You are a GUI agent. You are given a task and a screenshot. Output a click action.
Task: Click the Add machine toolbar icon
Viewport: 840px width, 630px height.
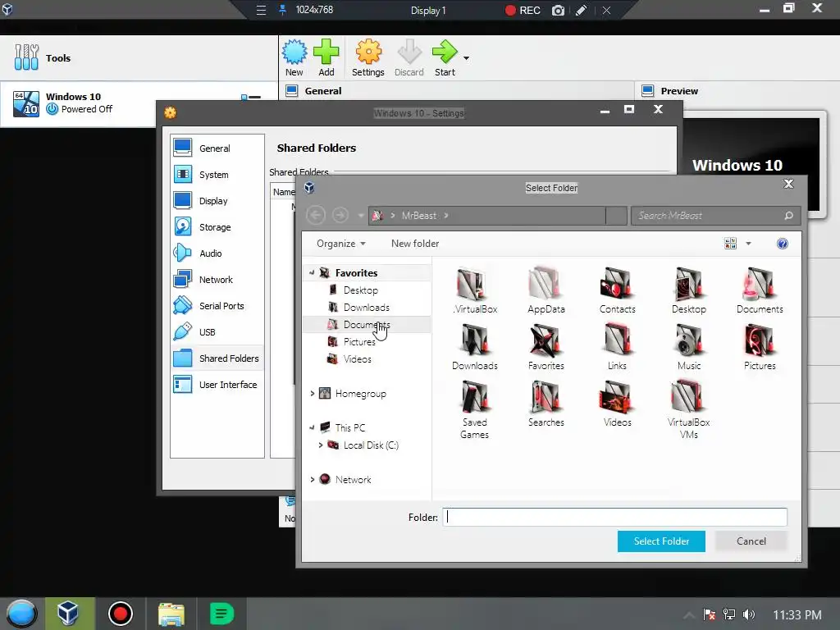(326, 58)
